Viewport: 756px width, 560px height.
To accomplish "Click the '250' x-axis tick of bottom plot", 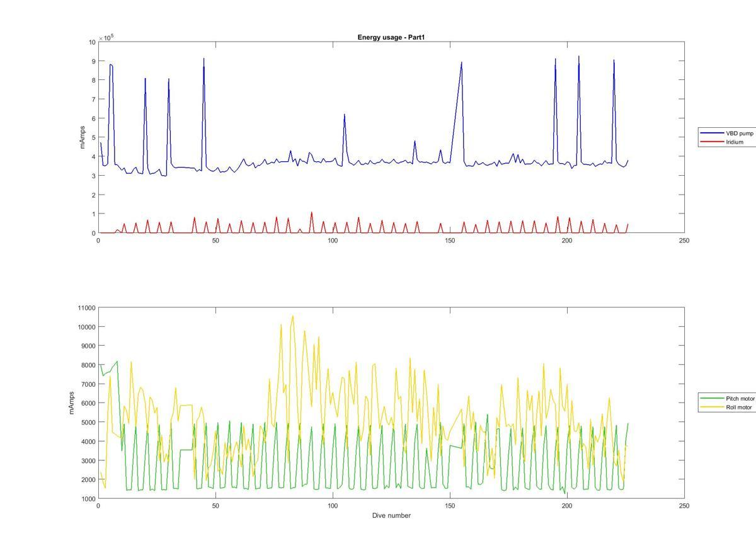I will pos(684,506).
